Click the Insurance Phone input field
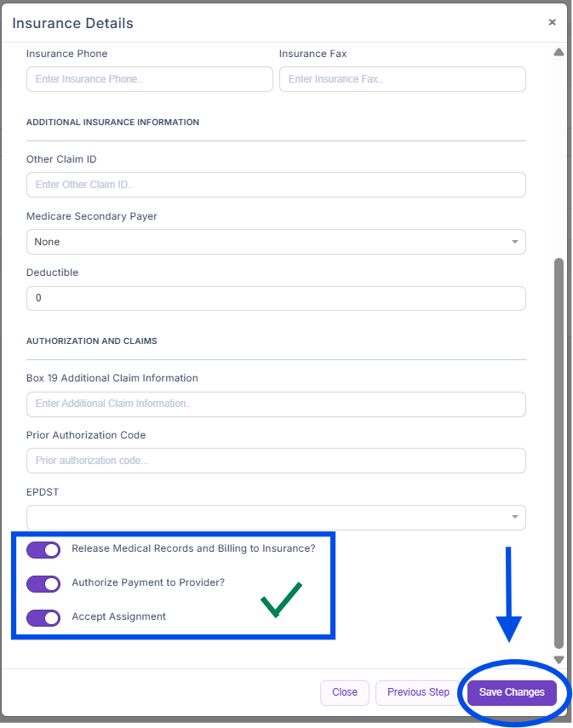The width and height of the screenshot is (573, 728). point(150,79)
